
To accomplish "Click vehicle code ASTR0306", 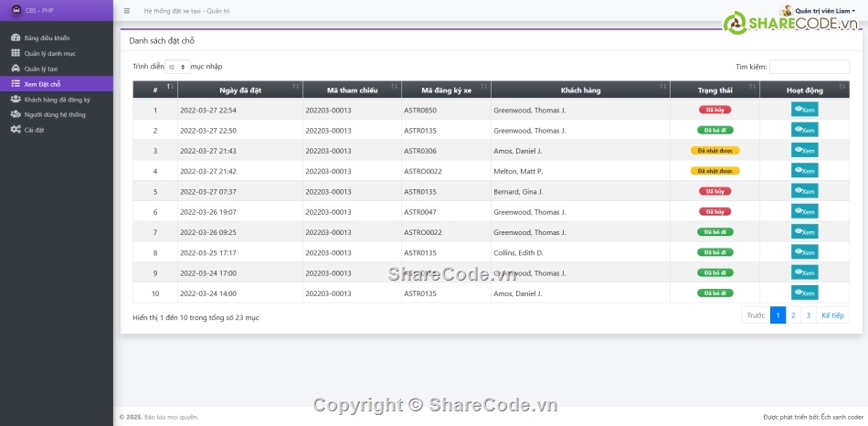I will click(420, 151).
